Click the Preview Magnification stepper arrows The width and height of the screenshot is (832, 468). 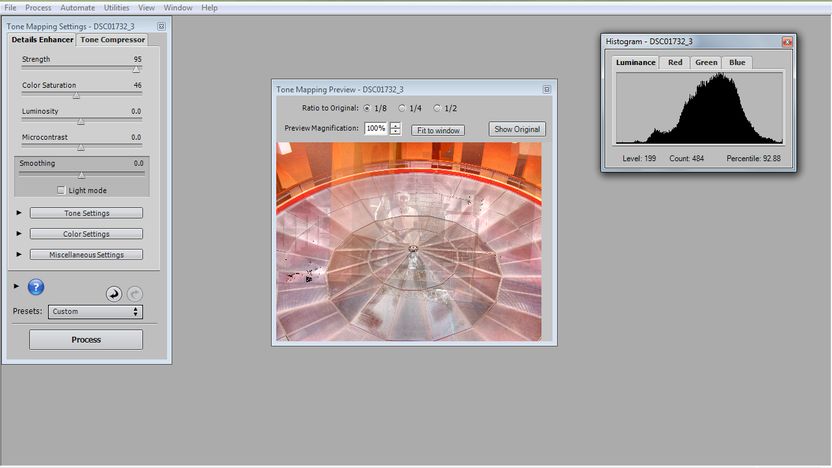(x=395, y=128)
